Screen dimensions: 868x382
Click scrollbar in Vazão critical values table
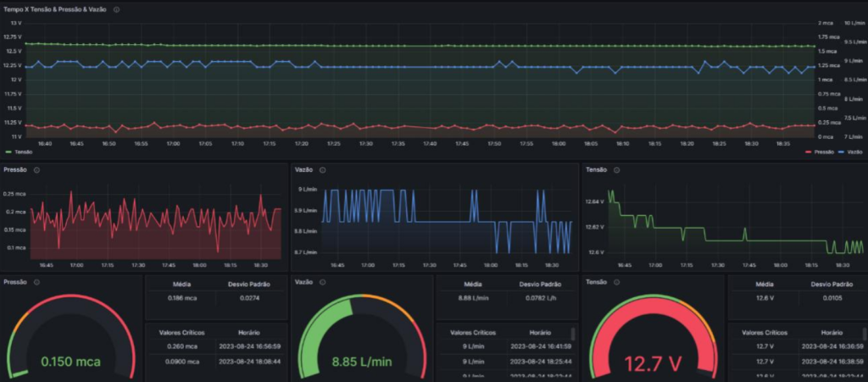coord(574,335)
